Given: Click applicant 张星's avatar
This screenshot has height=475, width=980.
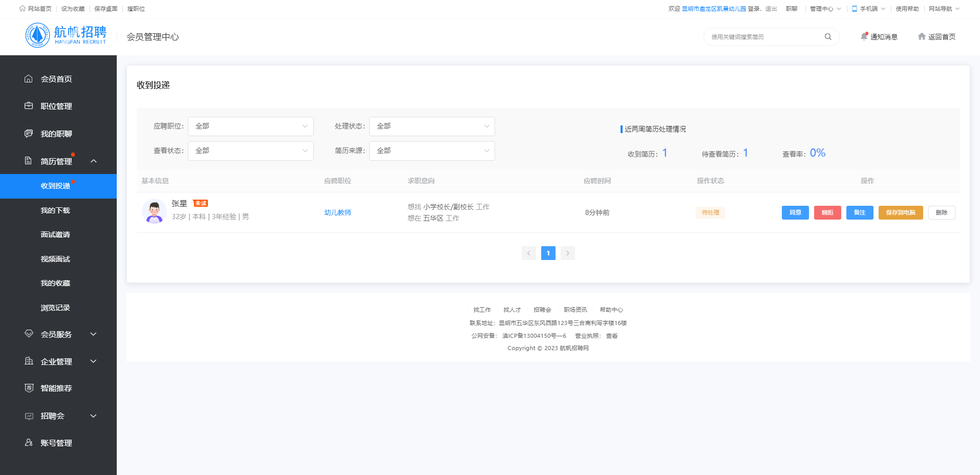Looking at the screenshot, I should coord(154,211).
